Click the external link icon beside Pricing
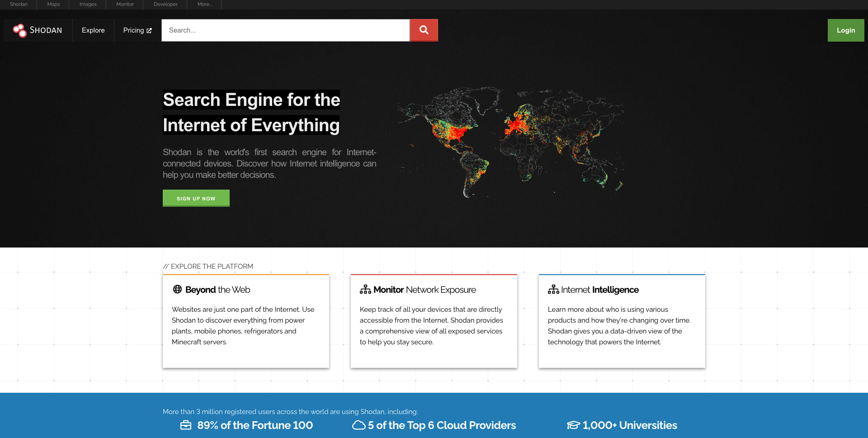This screenshot has height=438, width=868. click(x=149, y=31)
